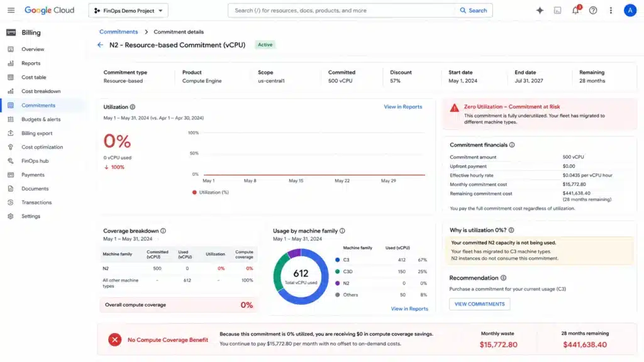Viewport: 644px width, 362px height.
Task: Click the C3 blue legend dot
Action: pyautogui.click(x=338, y=260)
